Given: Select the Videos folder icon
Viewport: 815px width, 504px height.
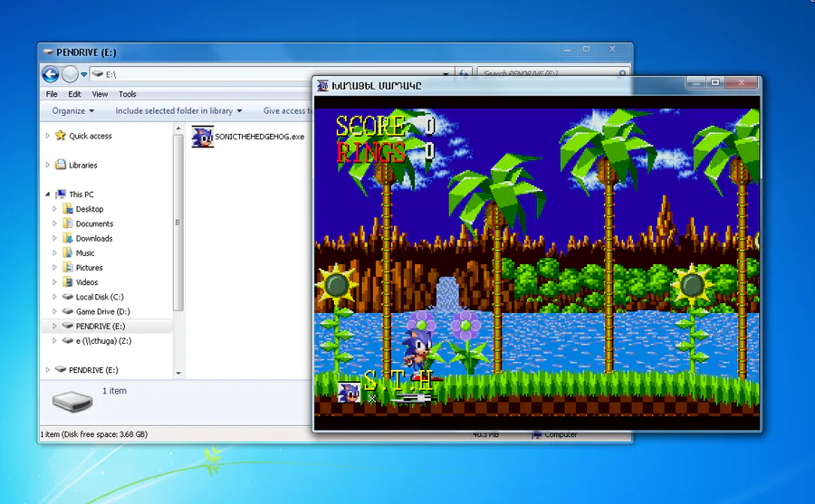Looking at the screenshot, I should point(68,282).
